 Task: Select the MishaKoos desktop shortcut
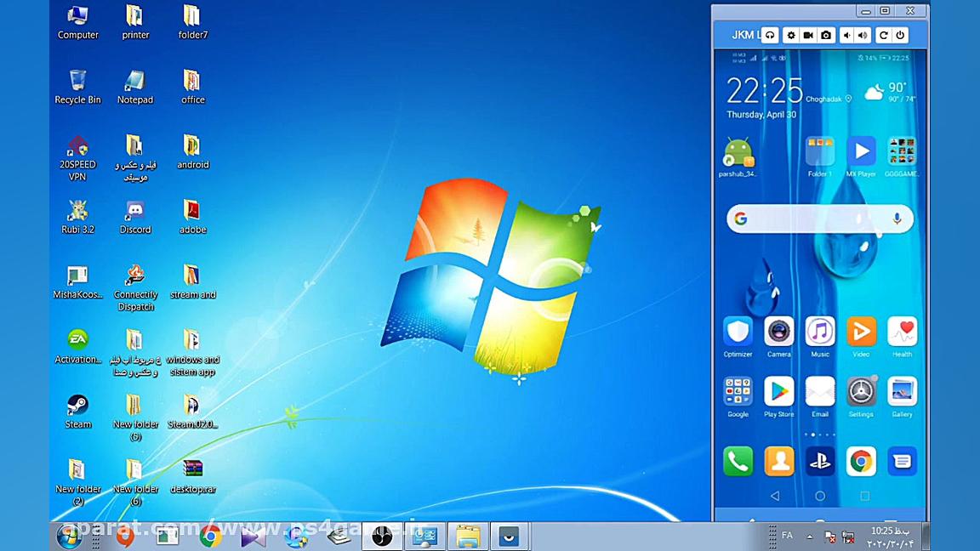pyautogui.click(x=77, y=281)
